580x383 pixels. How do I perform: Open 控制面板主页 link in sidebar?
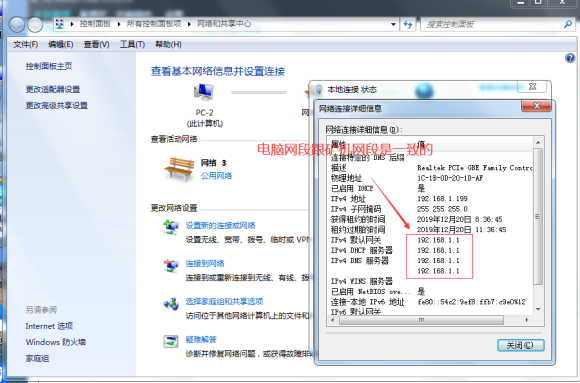(49, 66)
